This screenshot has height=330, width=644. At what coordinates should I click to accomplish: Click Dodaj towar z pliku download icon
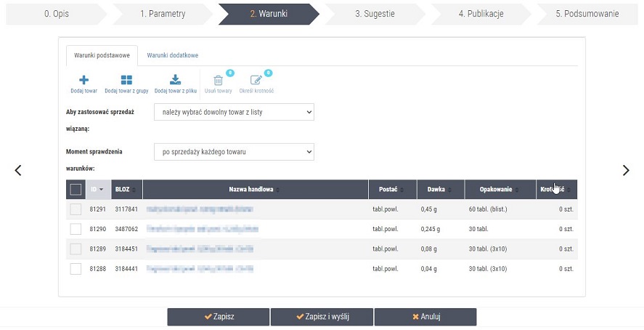click(x=175, y=80)
